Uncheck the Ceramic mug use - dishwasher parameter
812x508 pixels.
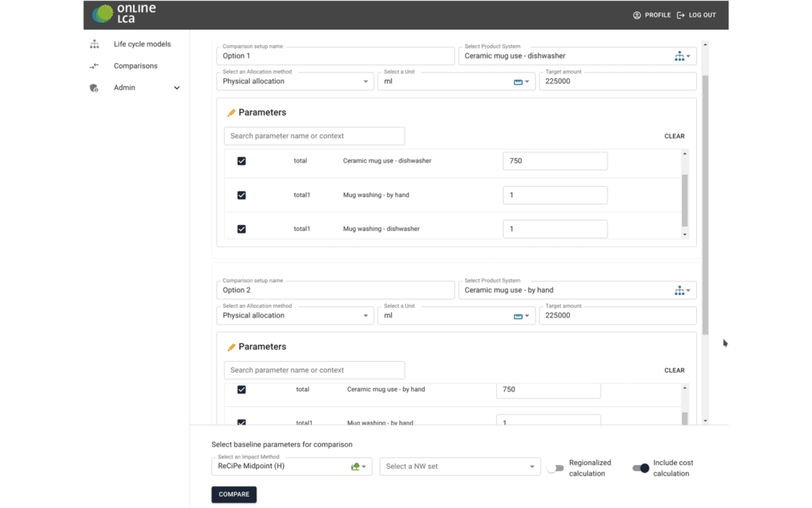coord(241,161)
